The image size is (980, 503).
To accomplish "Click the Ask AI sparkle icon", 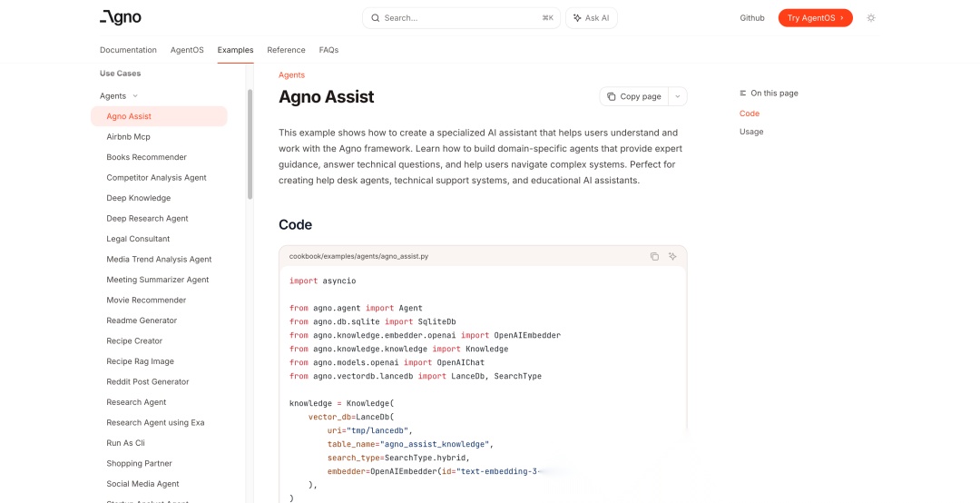I will [577, 18].
